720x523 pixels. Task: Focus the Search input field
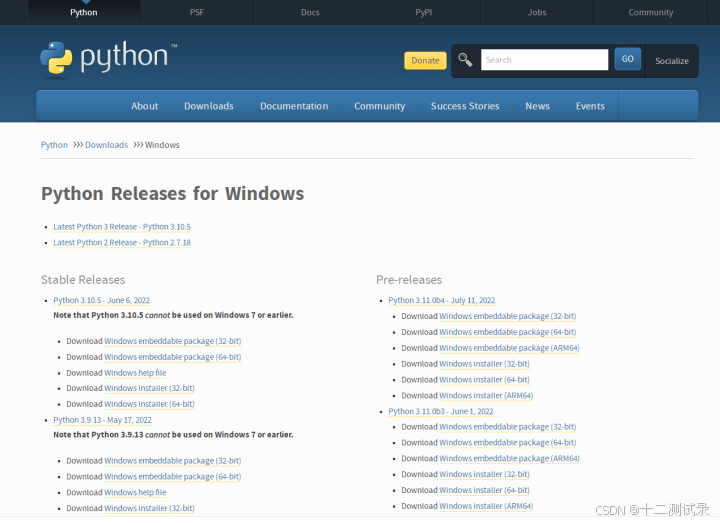[544, 60]
